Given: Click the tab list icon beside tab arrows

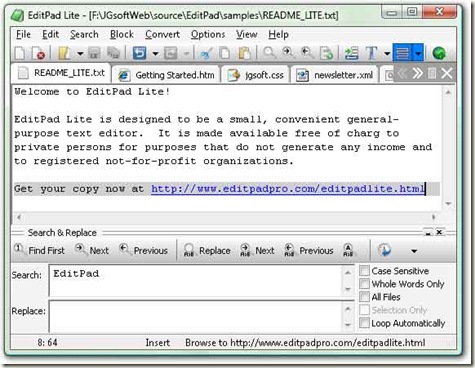Looking at the screenshot, I should [x=432, y=73].
